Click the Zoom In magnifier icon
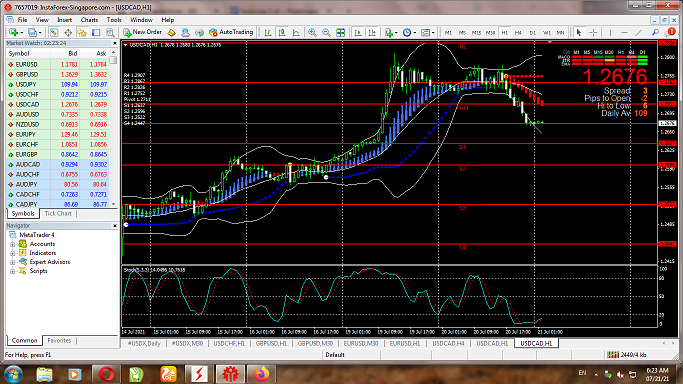 [x=312, y=32]
